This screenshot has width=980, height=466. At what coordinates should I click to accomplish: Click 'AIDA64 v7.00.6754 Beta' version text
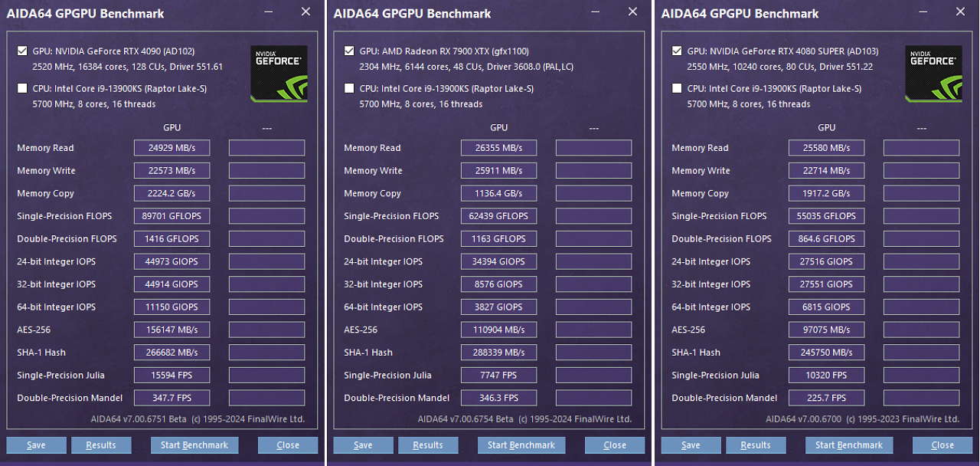point(465,419)
